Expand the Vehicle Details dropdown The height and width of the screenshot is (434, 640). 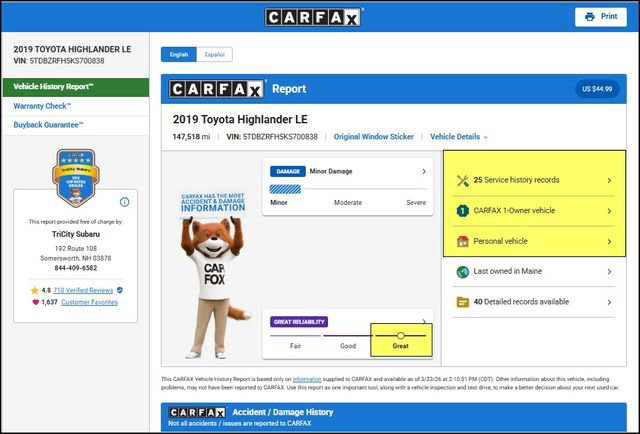(459, 136)
